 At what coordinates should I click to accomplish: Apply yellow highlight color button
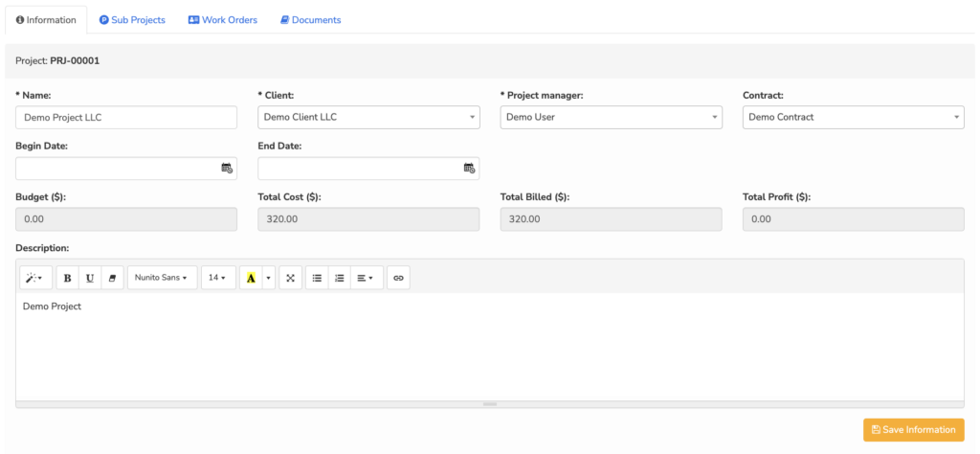click(x=251, y=278)
